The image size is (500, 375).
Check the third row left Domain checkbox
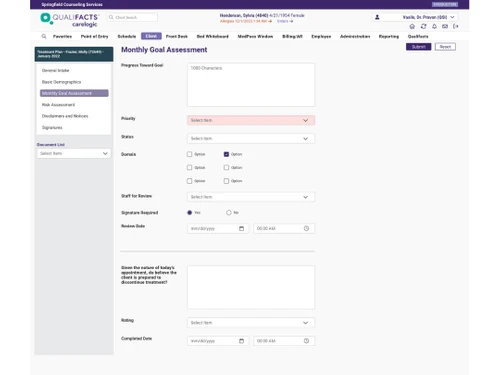pos(190,181)
